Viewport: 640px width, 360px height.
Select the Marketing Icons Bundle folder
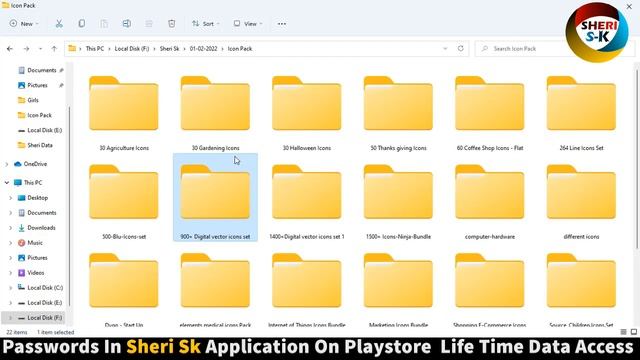(x=398, y=288)
